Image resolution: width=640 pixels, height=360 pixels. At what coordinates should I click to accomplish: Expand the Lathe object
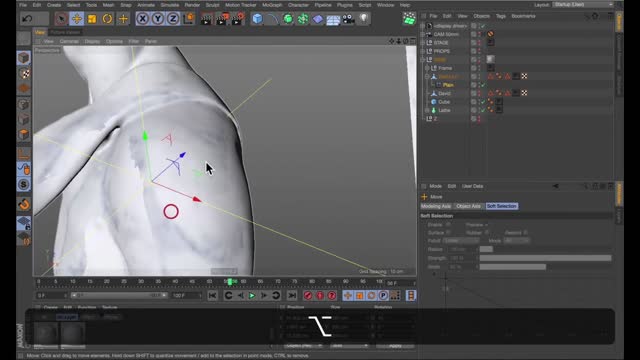[427, 110]
